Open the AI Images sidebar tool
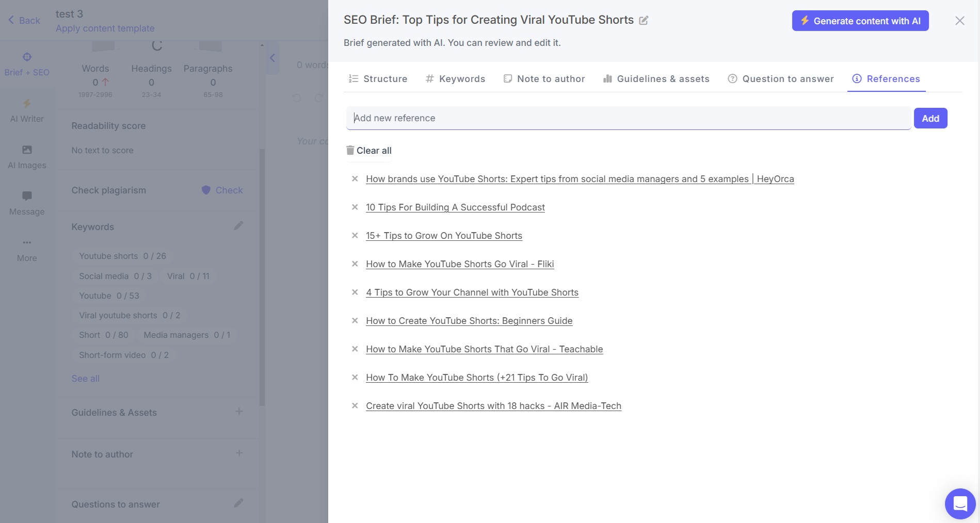The image size is (980, 523). point(27,157)
